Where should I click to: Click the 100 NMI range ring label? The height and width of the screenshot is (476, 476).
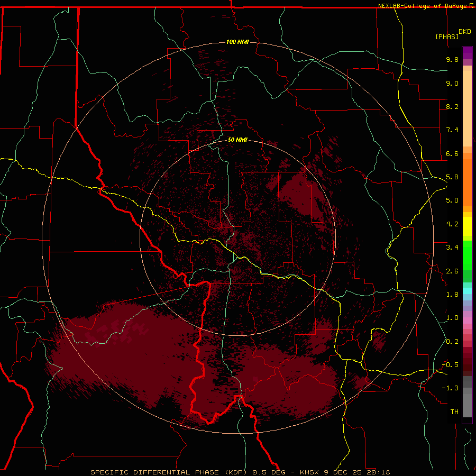pyautogui.click(x=237, y=42)
